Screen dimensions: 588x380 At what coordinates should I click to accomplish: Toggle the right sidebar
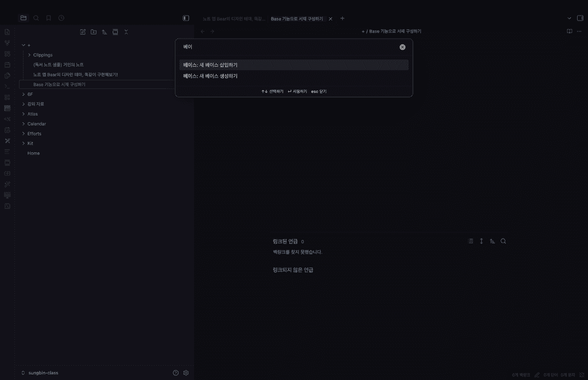tap(580, 18)
